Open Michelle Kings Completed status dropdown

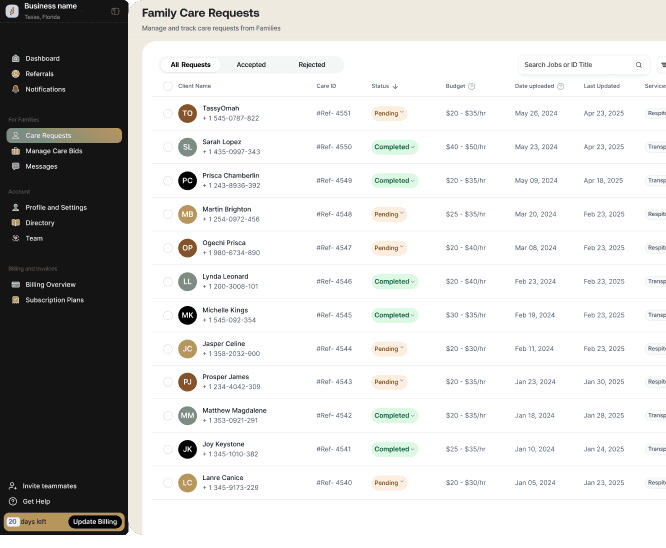395,315
